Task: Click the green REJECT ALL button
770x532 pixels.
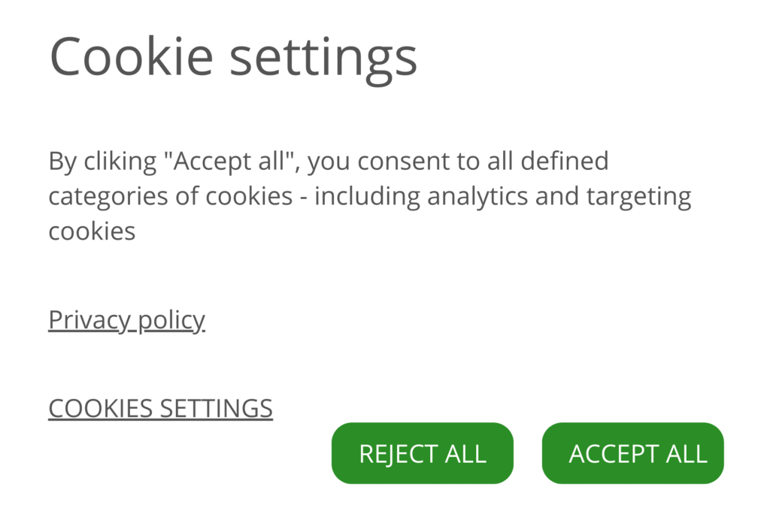Action: coord(422,453)
